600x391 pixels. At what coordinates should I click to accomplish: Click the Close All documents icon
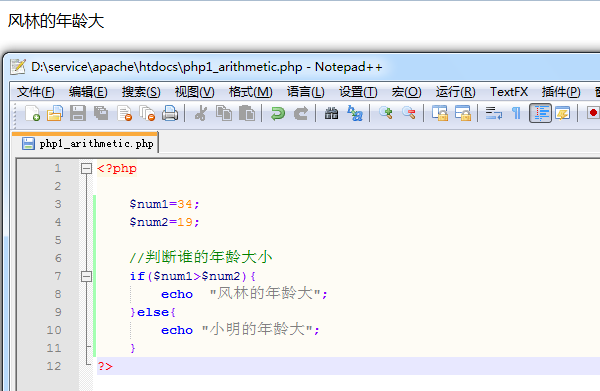(147, 114)
